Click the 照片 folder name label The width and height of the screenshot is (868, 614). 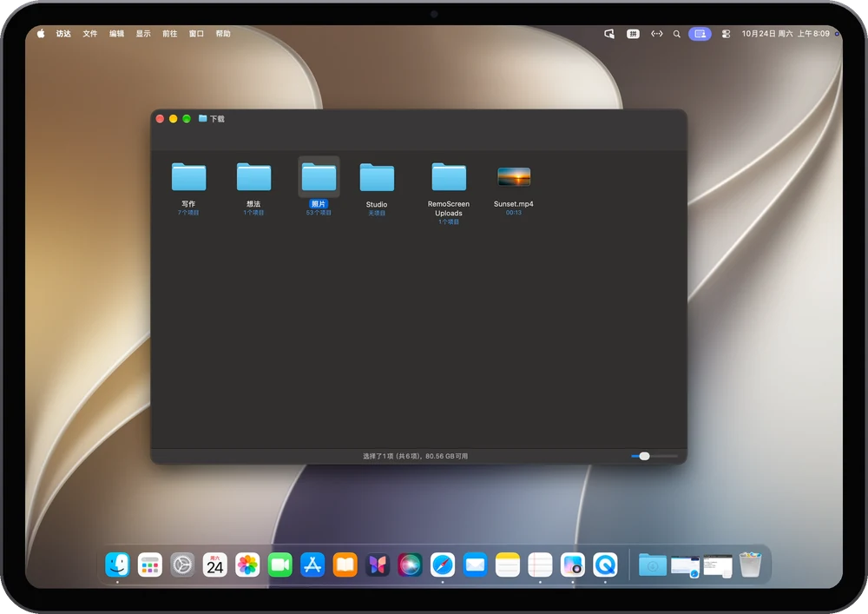point(319,204)
